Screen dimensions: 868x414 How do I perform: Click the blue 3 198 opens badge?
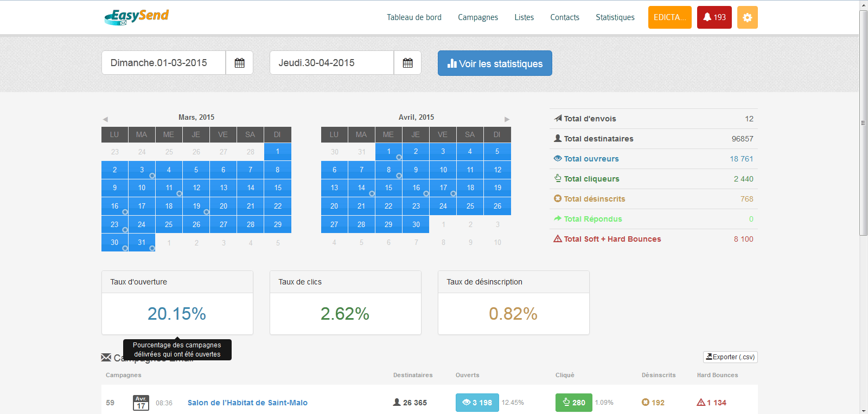[477, 403]
